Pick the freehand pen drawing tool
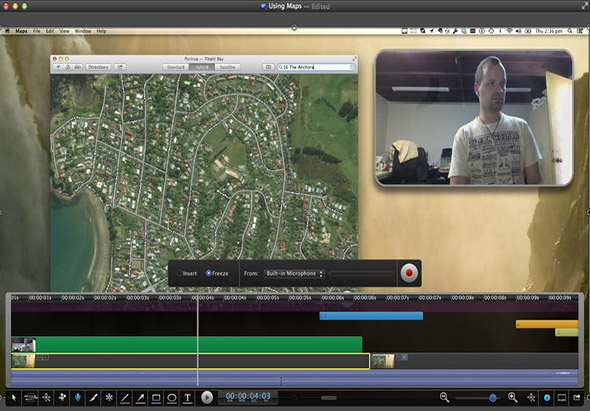This screenshot has width=590, height=411. (x=94, y=397)
